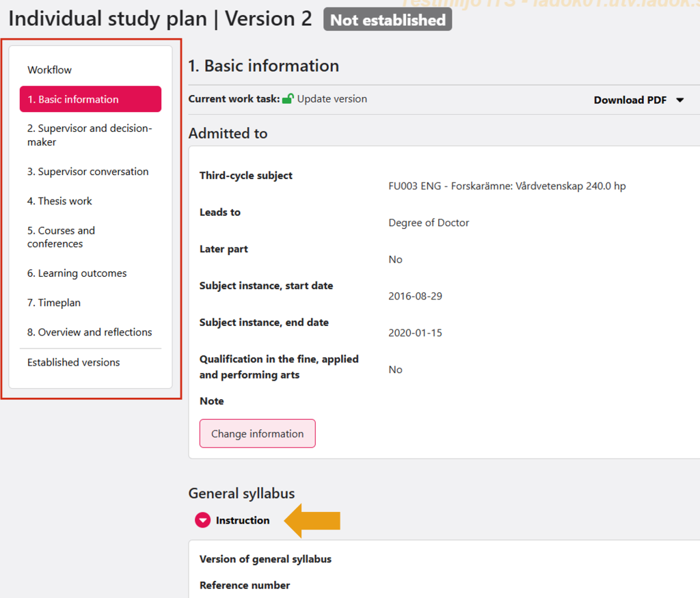The height and width of the screenshot is (598, 700).
Task: Open 2. Supervisor and decision-maker section
Action: 91,135
